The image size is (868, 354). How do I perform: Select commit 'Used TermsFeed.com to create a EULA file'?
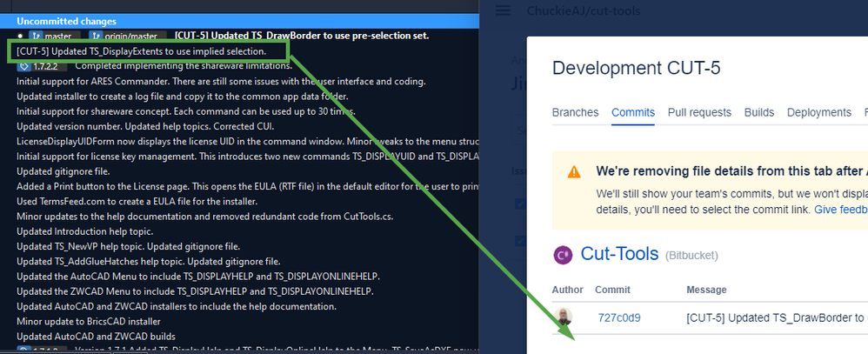coord(137,201)
